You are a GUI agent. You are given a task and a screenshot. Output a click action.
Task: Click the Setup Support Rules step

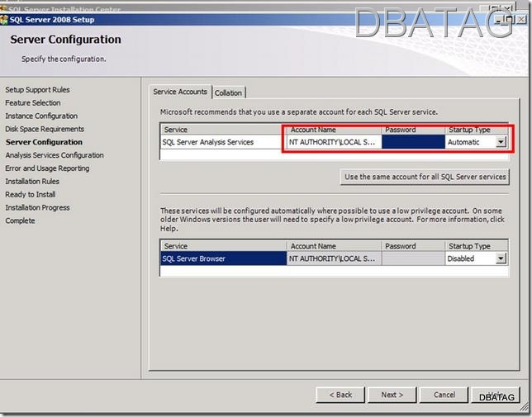pos(37,90)
